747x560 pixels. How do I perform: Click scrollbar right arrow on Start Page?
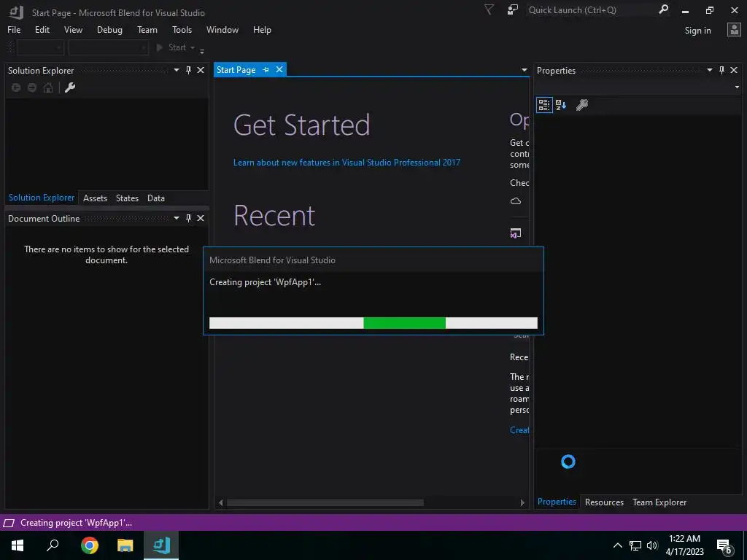[x=522, y=503]
